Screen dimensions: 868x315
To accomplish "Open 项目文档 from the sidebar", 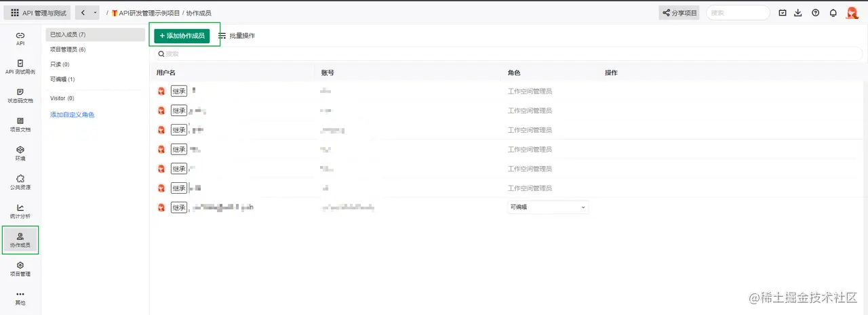I will pos(20,125).
